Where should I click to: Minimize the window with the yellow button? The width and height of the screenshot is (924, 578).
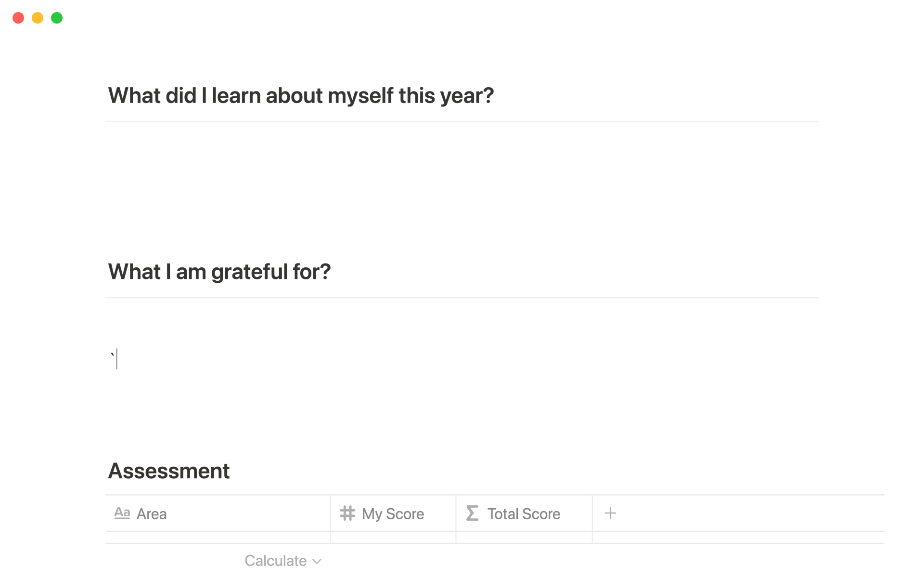(x=38, y=18)
